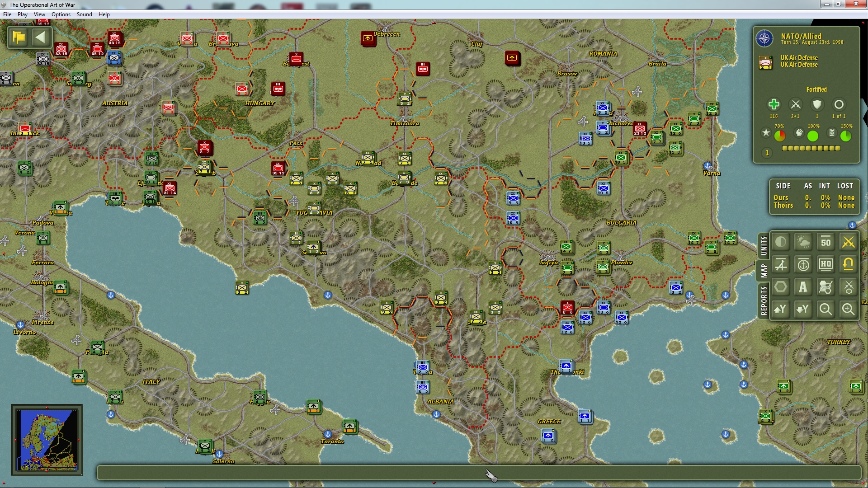Viewport: 868px width, 488px height.
Task: Toggle the crossed-out airfield icon
Action: (781, 265)
